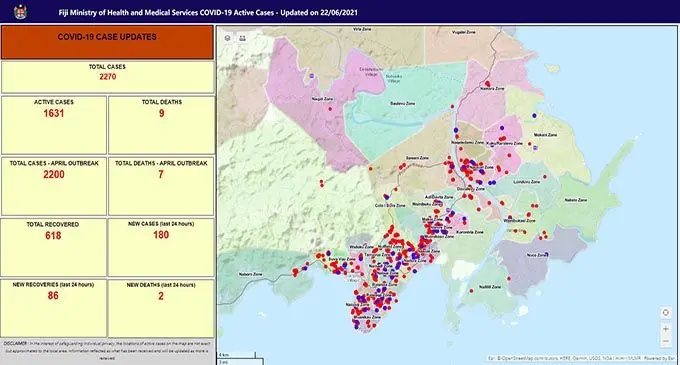680x365 pixels.
Task: Click the Nakelo Zone label on the map
Action: [x=575, y=200]
